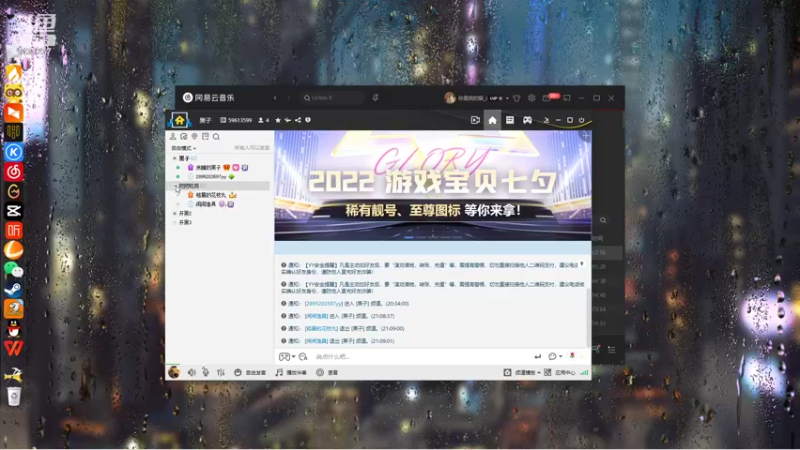
Task: Favorite the channel with the star icon
Action: 278,120
